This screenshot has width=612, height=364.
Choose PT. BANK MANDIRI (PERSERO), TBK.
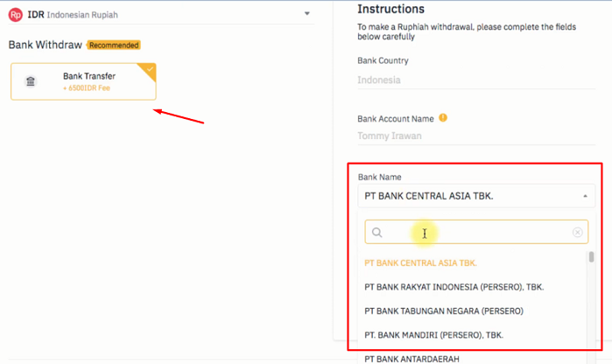coord(433,335)
